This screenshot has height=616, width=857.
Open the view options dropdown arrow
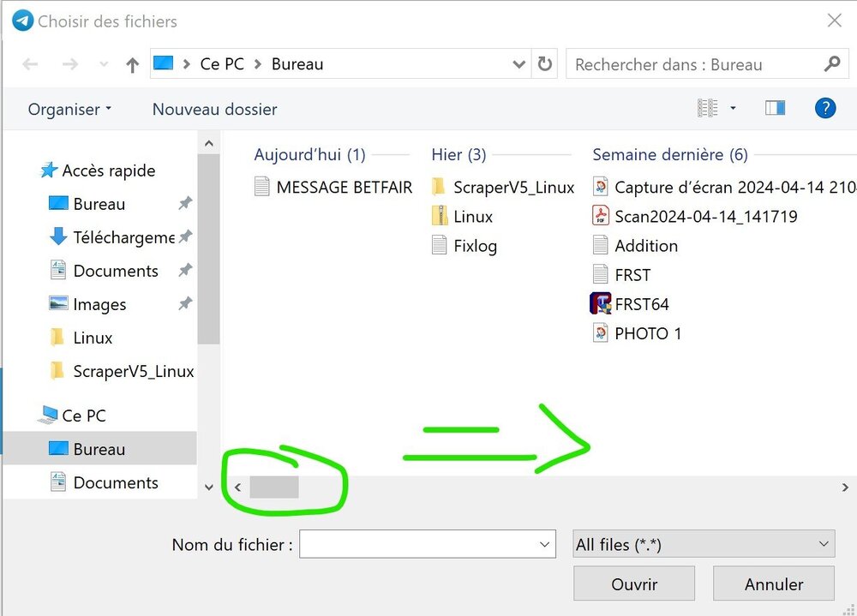point(733,109)
